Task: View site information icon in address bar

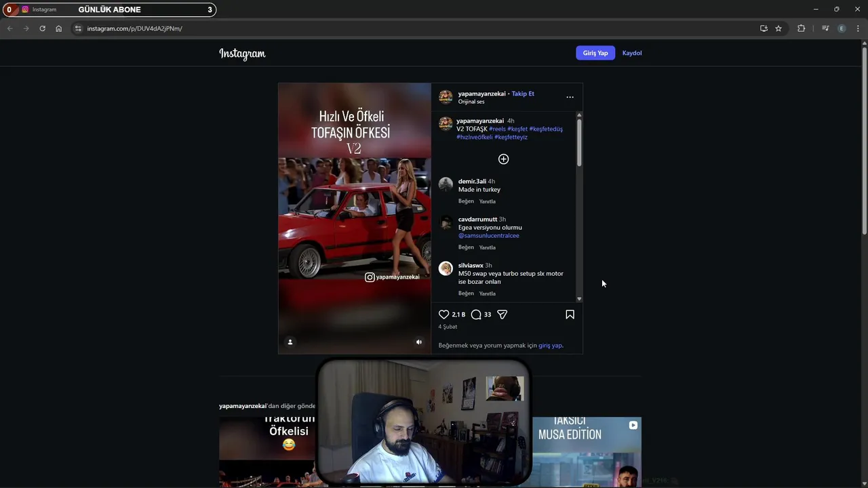Action: (78, 28)
